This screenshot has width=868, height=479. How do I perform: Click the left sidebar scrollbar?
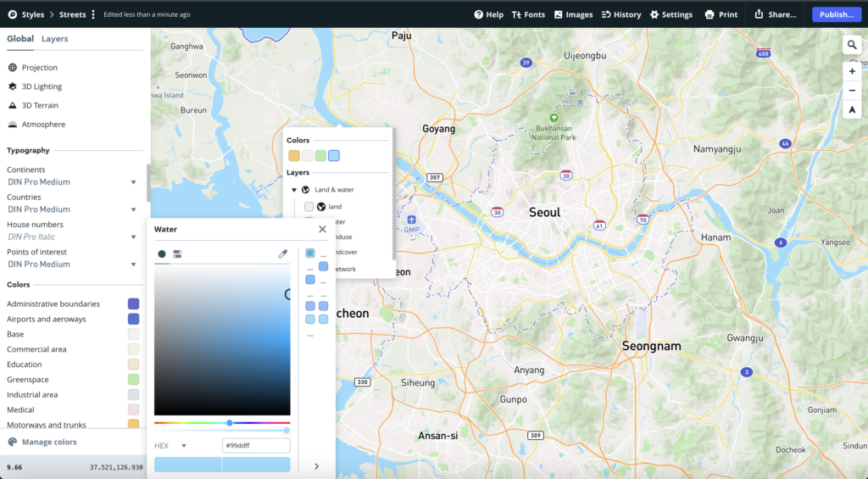[x=148, y=183]
